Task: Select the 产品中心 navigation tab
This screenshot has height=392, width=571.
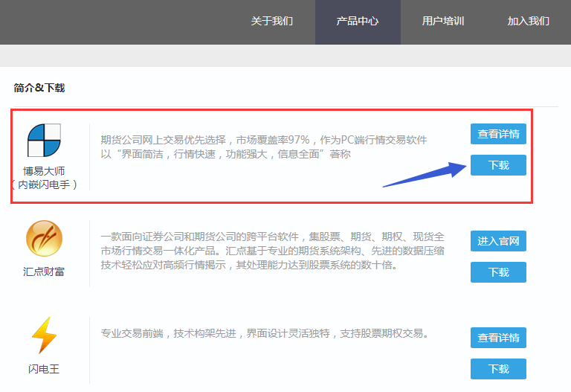Action: tap(358, 21)
